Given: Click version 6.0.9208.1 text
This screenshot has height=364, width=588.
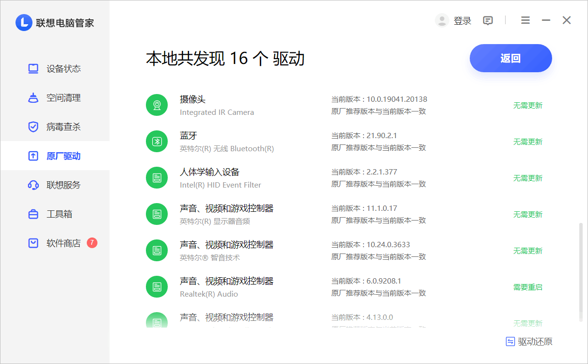Looking at the screenshot, I should [x=383, y=281].
